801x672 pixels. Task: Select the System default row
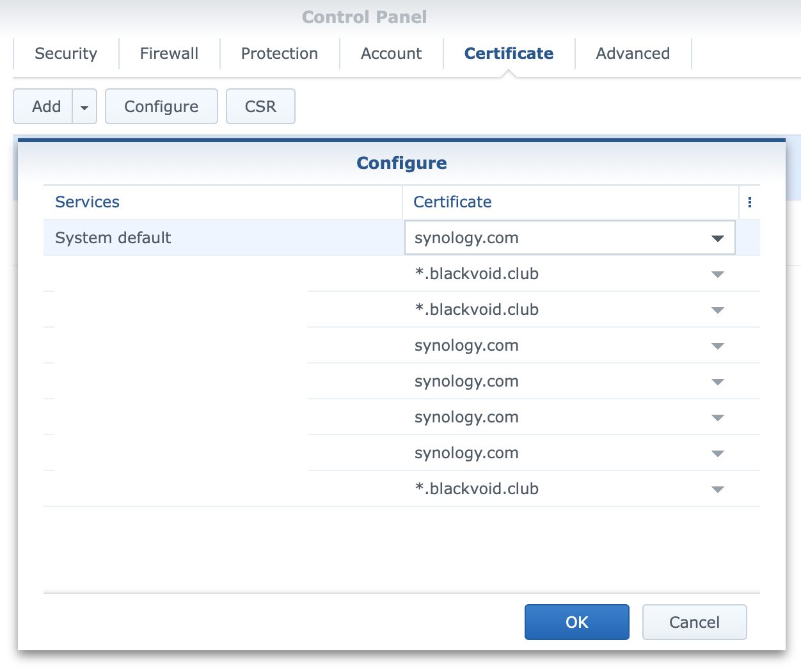click(x=402, y=238)
